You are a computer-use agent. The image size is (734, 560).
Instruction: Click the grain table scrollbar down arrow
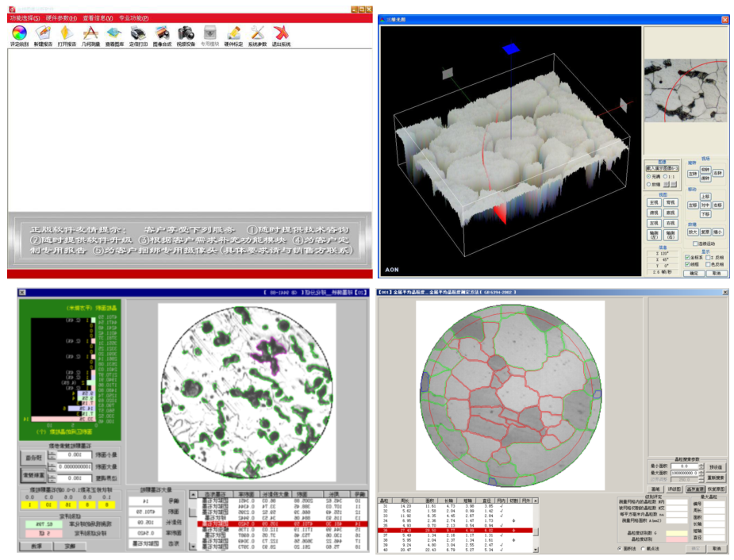[x=536, y=550]
